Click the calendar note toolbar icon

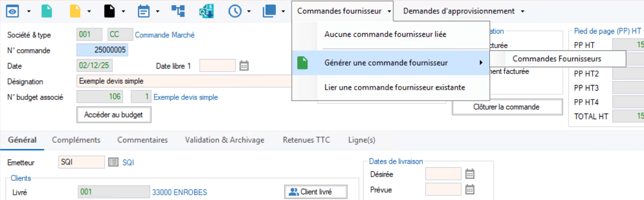point(143,10)
